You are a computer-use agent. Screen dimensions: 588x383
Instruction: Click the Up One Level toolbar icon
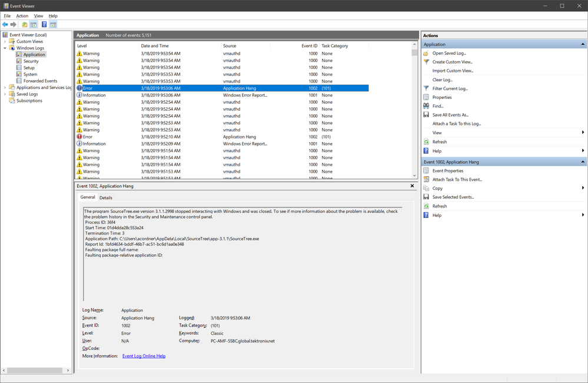(x=24, y=24)
